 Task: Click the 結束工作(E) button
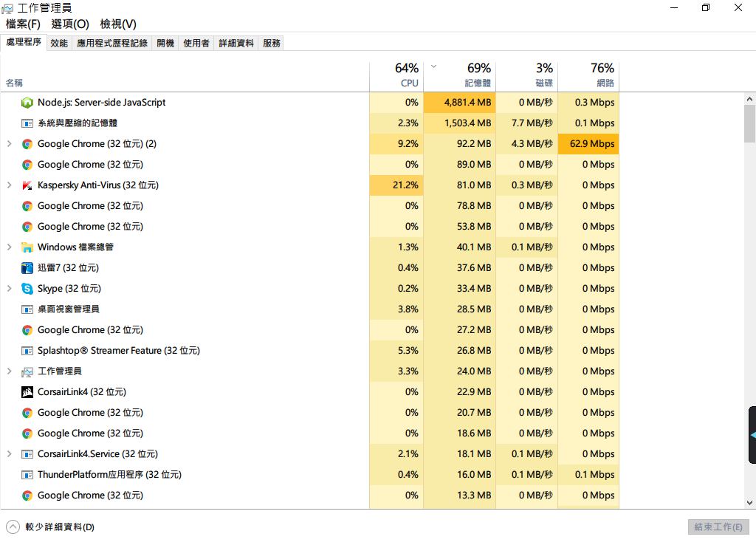(718, 527)
